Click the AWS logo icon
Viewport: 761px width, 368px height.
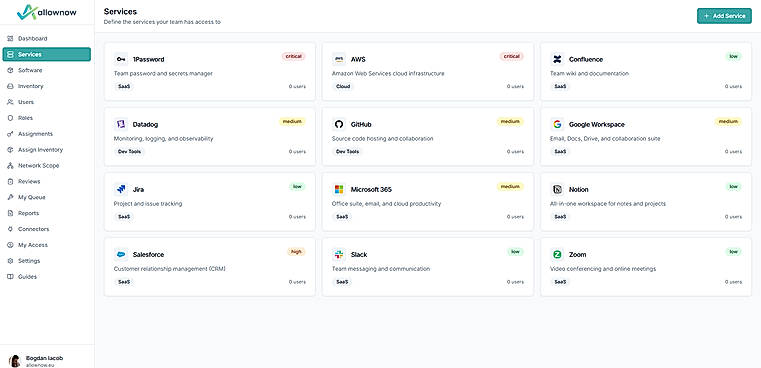coord(339,59)
